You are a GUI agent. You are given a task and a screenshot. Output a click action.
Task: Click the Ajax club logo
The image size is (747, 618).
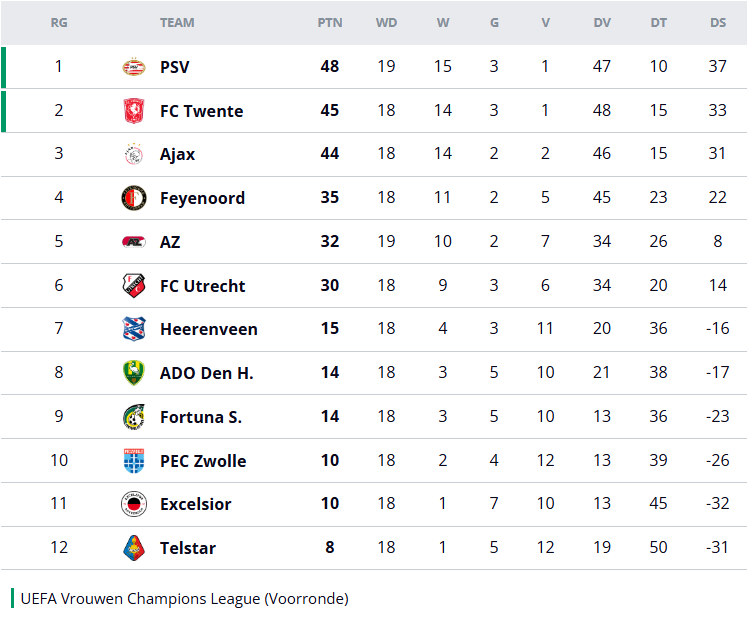pos(133,154)
